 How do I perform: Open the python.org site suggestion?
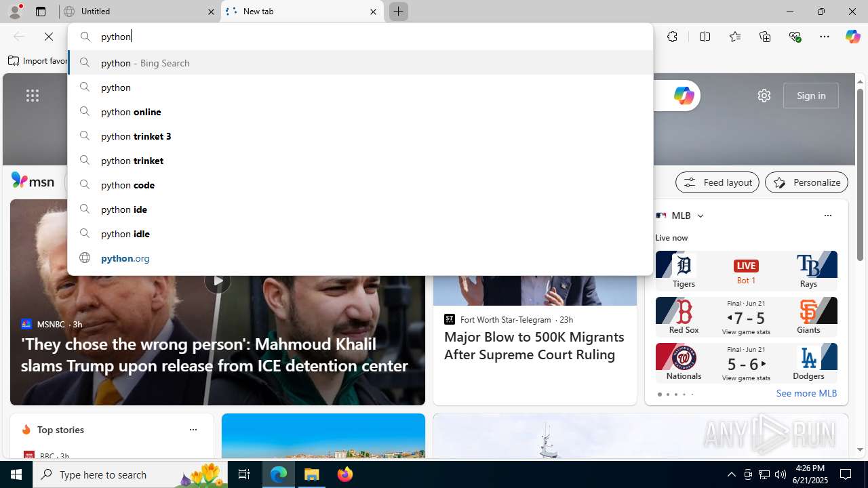coord(360,258)
